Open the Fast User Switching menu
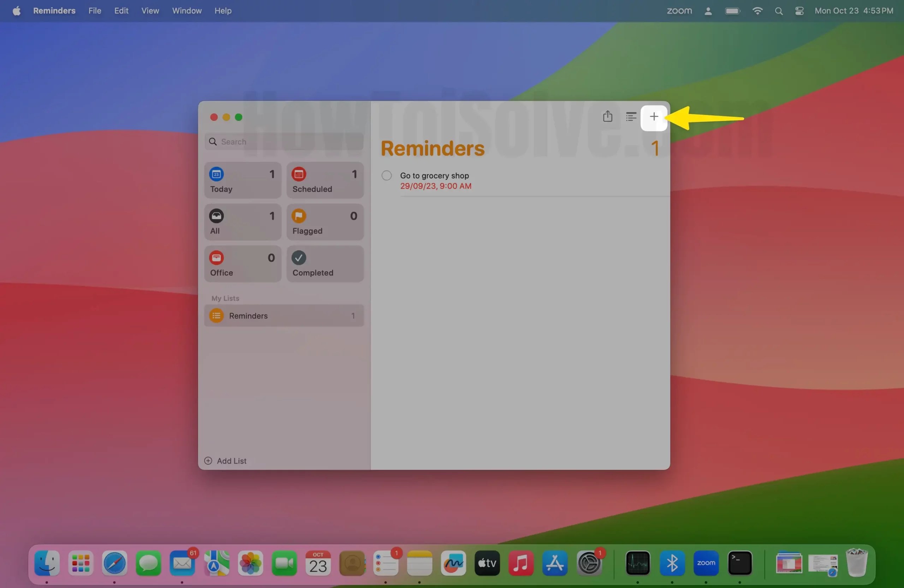904x588 pixels. [x=708, y=11]
